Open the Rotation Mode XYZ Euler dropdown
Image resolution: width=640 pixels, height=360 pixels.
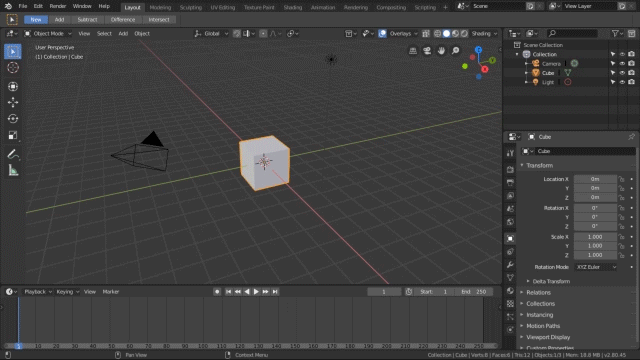click(596, 267)
